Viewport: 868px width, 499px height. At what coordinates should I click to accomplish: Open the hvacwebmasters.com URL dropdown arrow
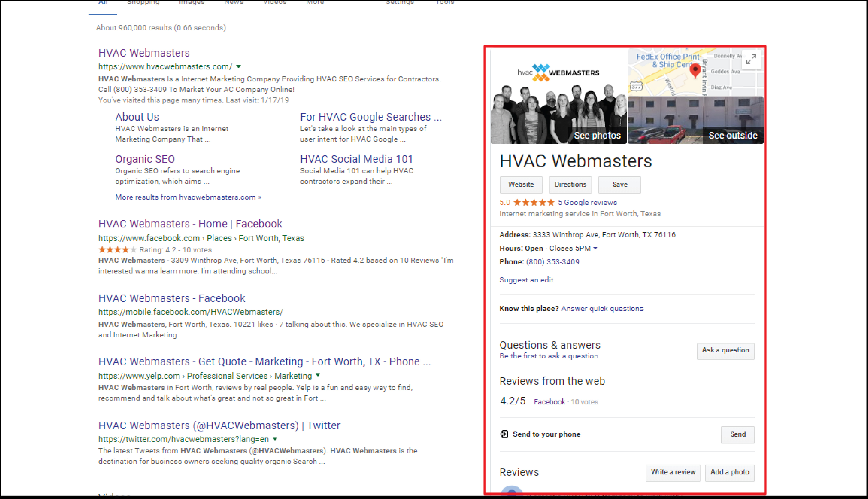[239, 67]
